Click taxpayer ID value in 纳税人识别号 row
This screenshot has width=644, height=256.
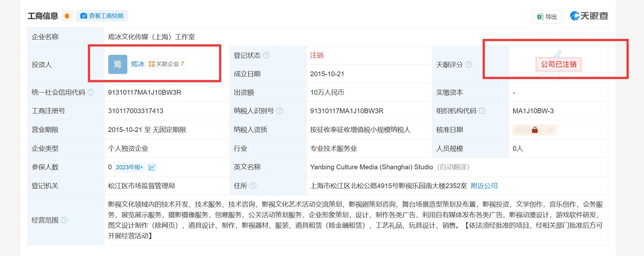coord(347,111)
